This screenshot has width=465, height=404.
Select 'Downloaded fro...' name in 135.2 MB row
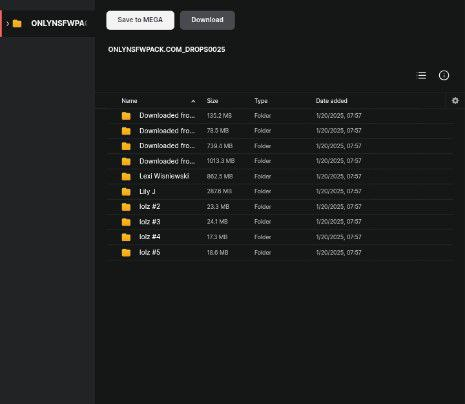click(x=167, y=115)
